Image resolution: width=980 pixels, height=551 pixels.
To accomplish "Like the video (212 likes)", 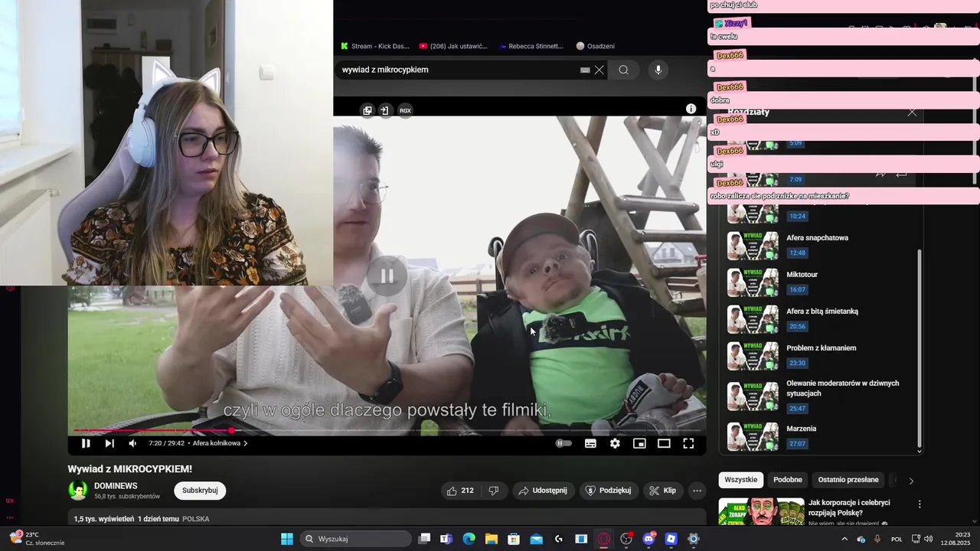I will (x=460, y=491).
